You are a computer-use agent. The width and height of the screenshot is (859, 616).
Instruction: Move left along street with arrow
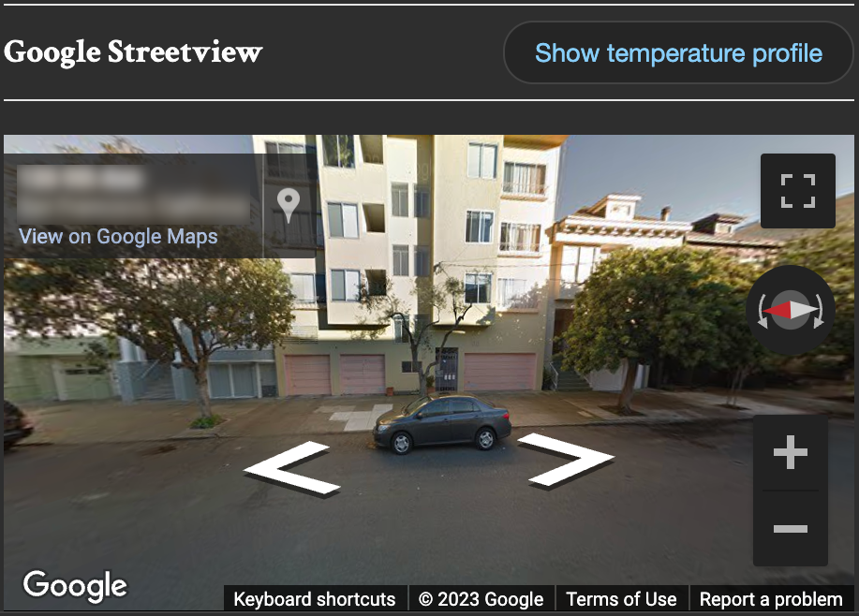292,468
